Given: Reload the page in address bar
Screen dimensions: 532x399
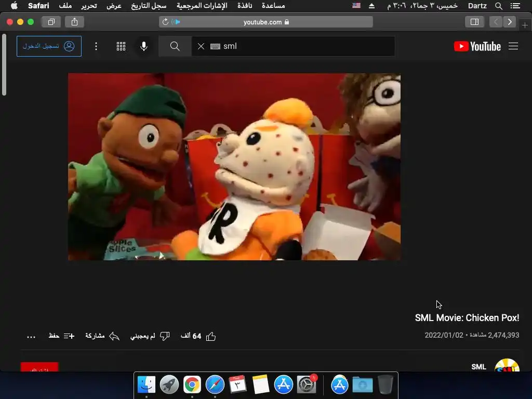Looking at the screenshot, I should pos(165,22).
